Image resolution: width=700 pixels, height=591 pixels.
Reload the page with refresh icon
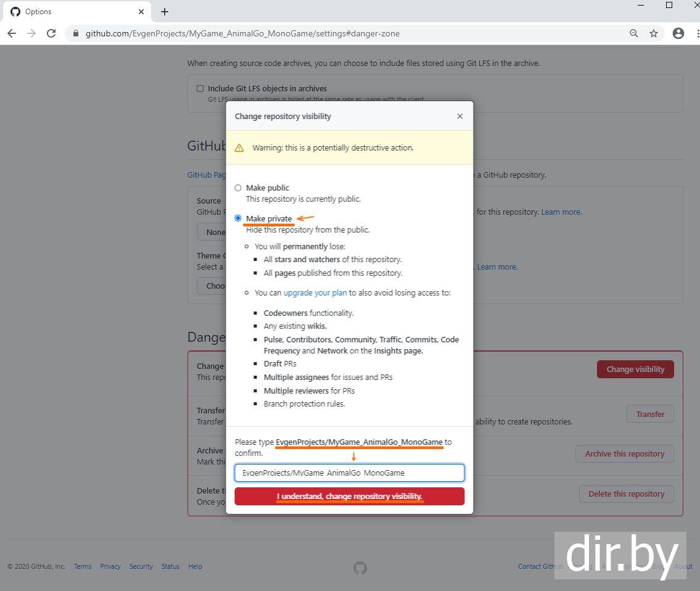(x=51, y=33)
